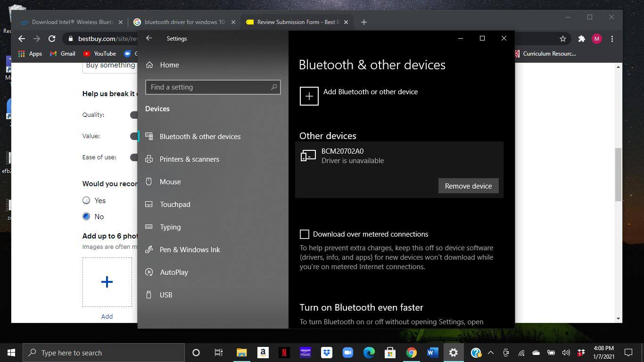Viewport: 644px width, 362px height.
Task: Open the Chrome three-dot menu
Action: tap(612, 39)
